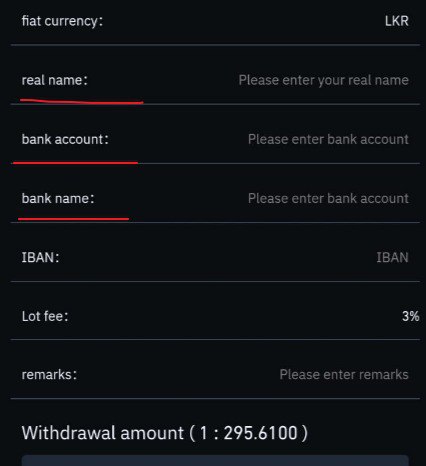Click the bank account label

click(65, 139)
